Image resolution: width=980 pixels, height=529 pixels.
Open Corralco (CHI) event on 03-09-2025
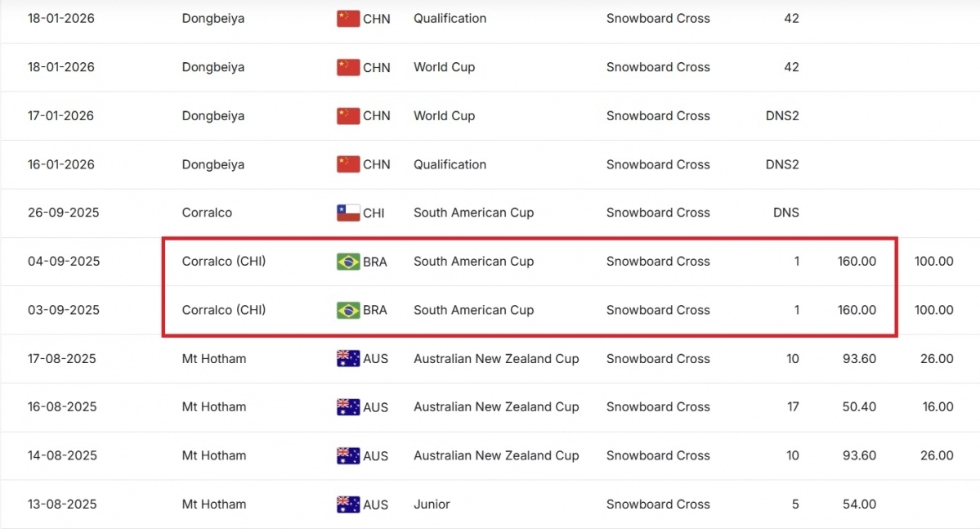point(223,310)
